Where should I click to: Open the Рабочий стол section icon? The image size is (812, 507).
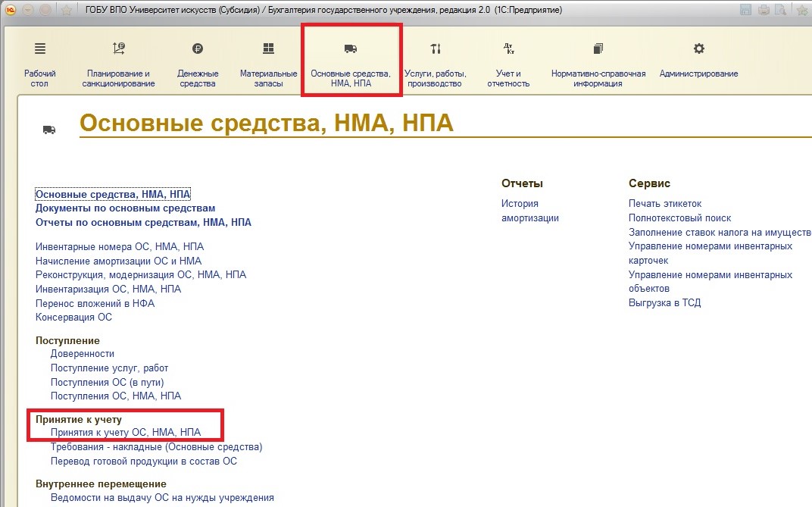click(39, 49)
